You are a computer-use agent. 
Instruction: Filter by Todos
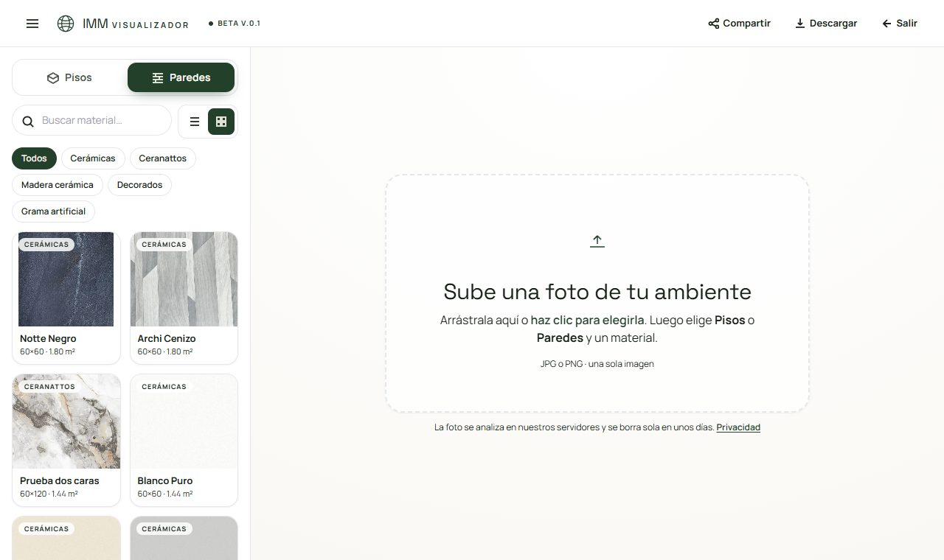click(34, 158)
